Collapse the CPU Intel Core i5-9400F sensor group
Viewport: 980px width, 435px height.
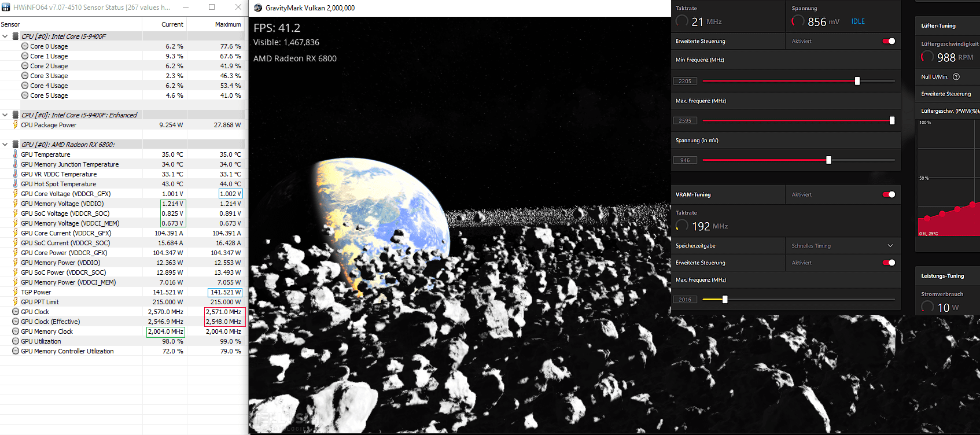coord(5,36)
